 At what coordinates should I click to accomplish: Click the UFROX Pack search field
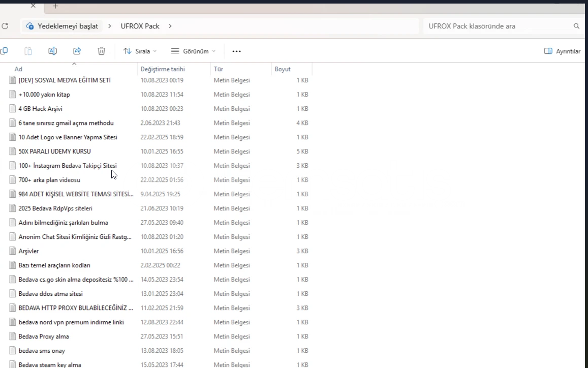point(496,26)
